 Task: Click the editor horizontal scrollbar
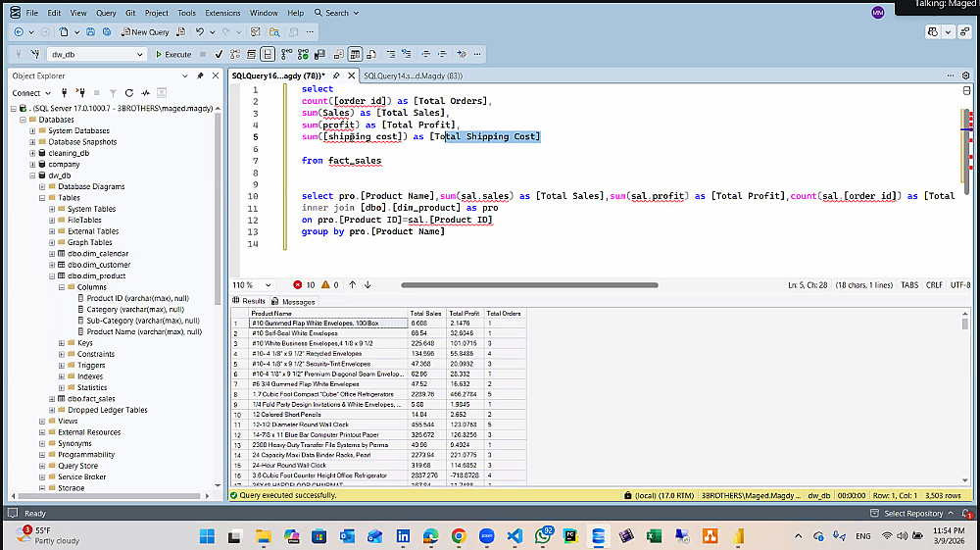coord(529,285)
